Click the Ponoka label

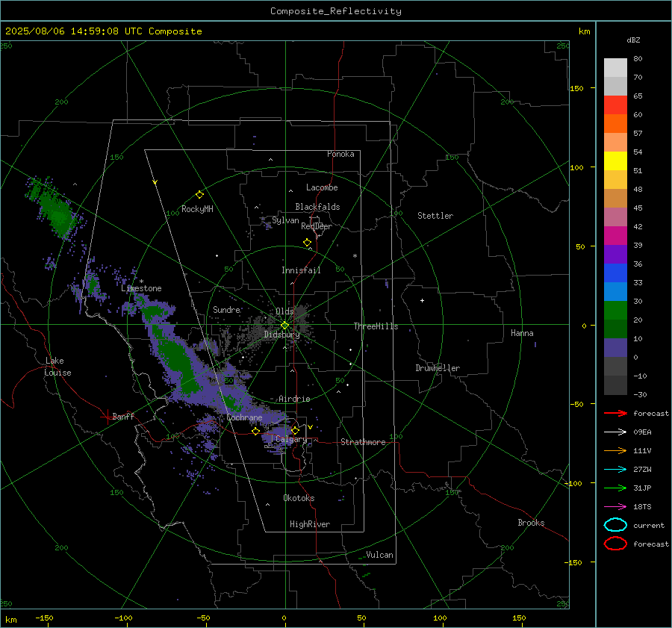click(340, 154)
